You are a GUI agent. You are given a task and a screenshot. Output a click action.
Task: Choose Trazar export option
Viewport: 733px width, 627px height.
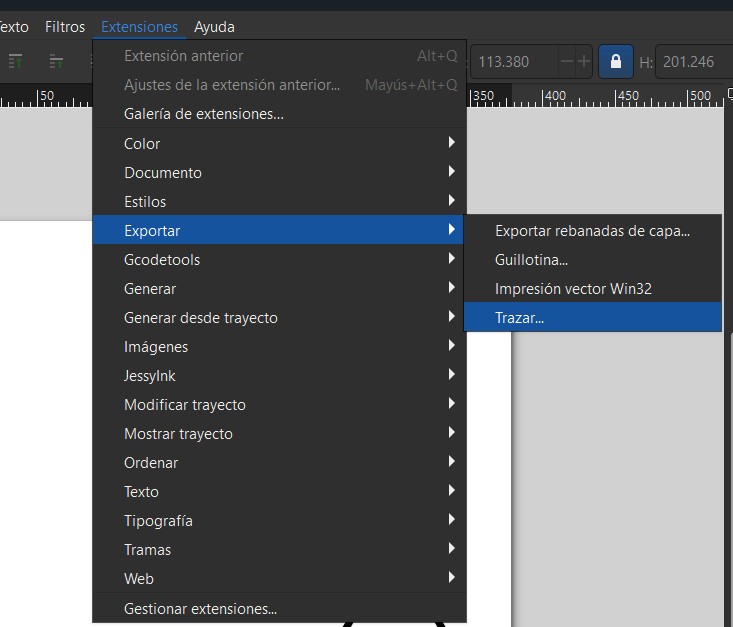pos(593,317)
